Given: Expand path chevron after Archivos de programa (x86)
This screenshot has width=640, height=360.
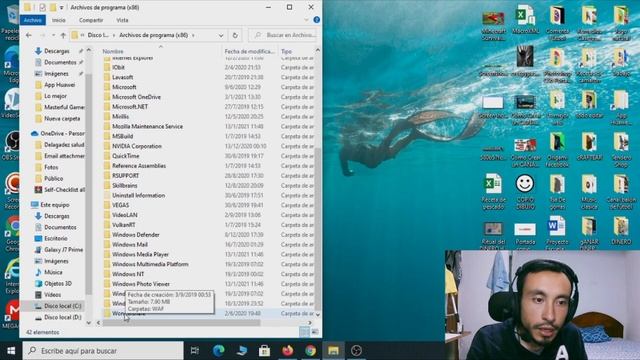Looking at the screenshot, I should (193, 36).
